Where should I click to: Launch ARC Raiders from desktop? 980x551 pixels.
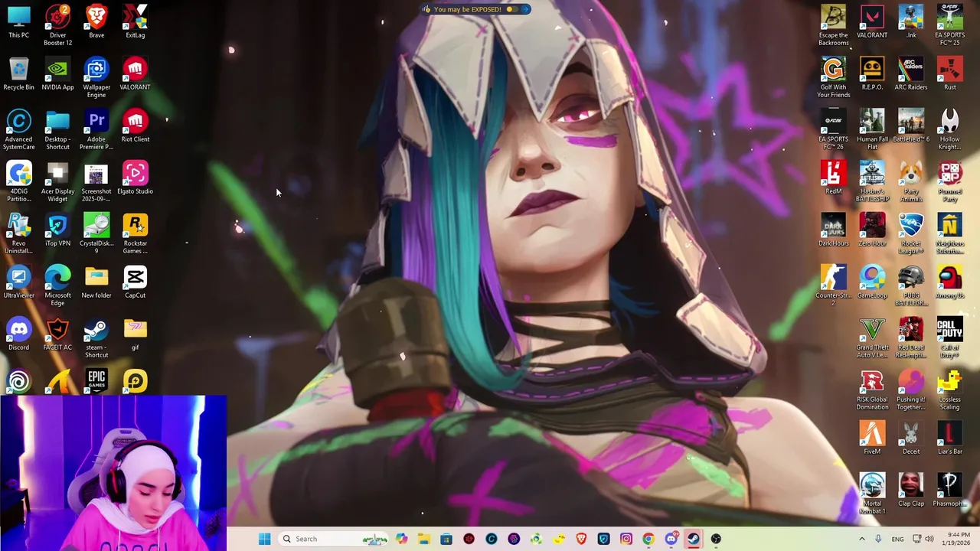pos(911,73)
